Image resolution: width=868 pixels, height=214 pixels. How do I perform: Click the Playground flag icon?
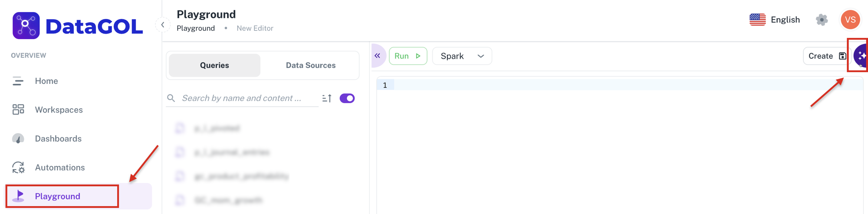click(x=19, y=196)
